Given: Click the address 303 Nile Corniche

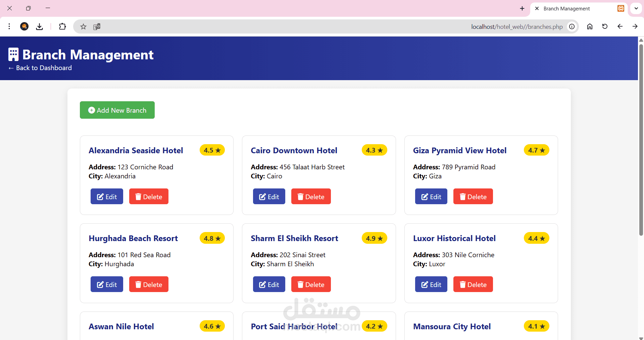Looking at the screenshot, I should pyautogui.click(x=468, y=255).
